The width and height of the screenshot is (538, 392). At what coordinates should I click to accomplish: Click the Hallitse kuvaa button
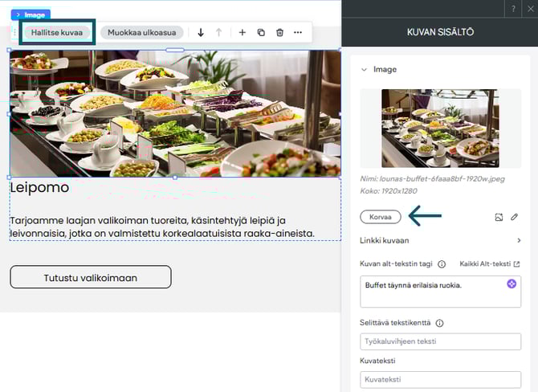click(x=56, y=32)
